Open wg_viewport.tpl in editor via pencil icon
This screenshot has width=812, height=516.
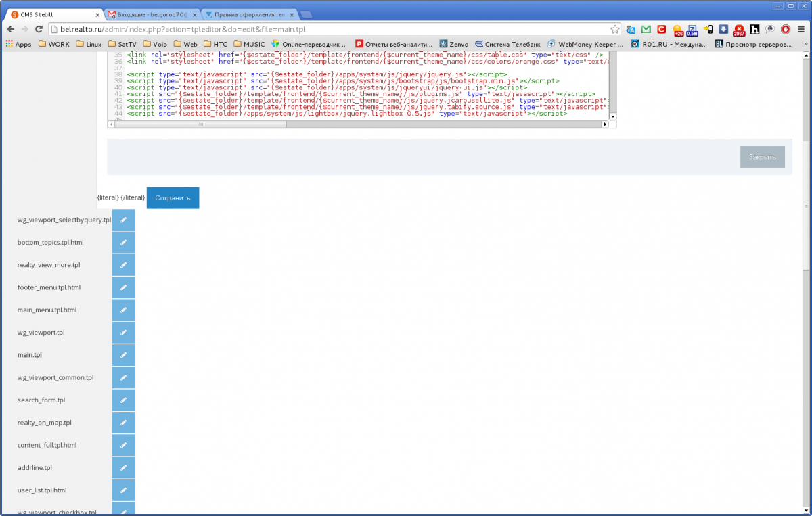[x=124, y=333]
